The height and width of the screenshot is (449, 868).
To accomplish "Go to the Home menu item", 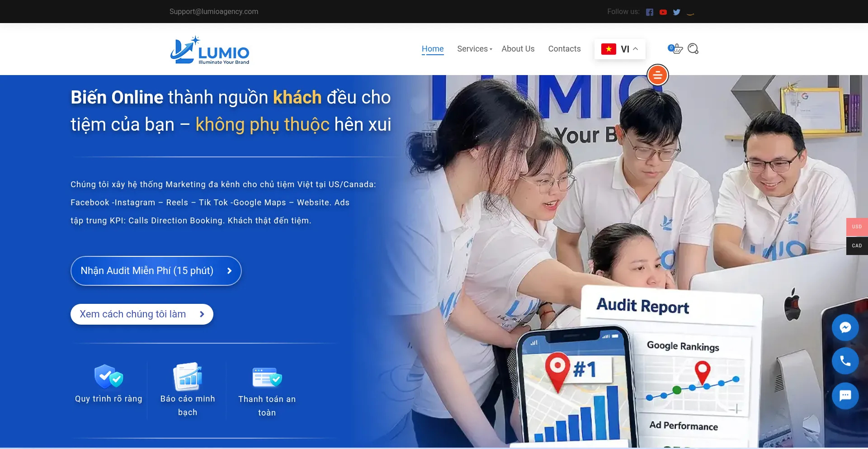I will (x=433, y=49).
